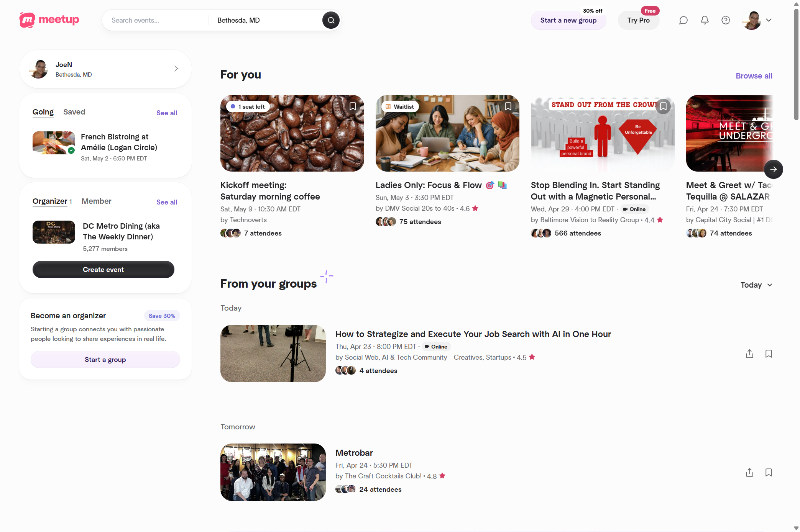Screen dimensions: 800x532
Task: Click the Start a group button
Action: pos(105,360)
